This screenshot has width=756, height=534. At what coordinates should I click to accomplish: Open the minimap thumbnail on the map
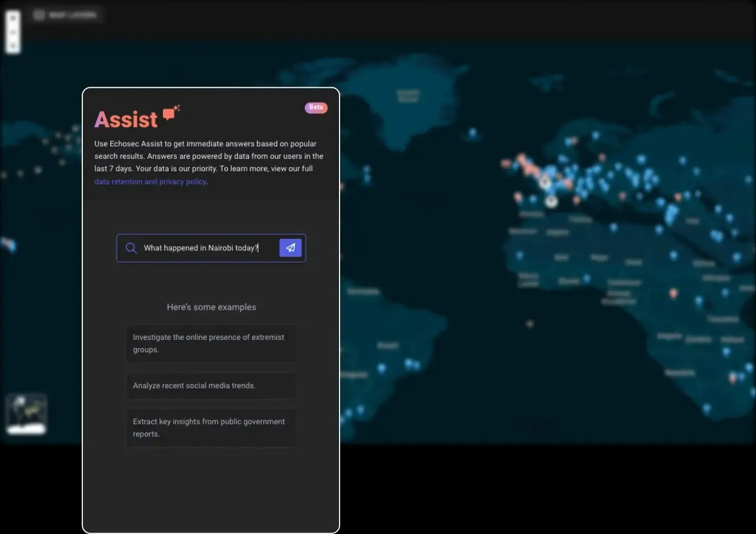click(26, 414)
